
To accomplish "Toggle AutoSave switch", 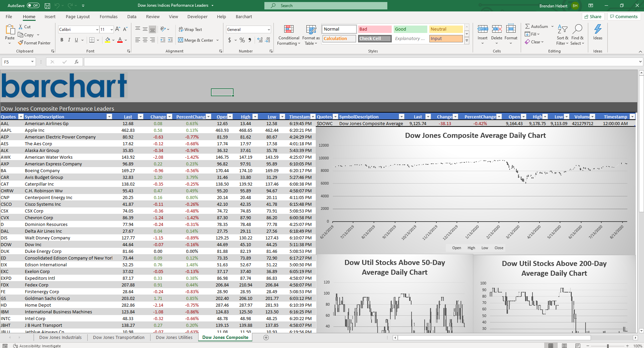I will pos(33,6).
